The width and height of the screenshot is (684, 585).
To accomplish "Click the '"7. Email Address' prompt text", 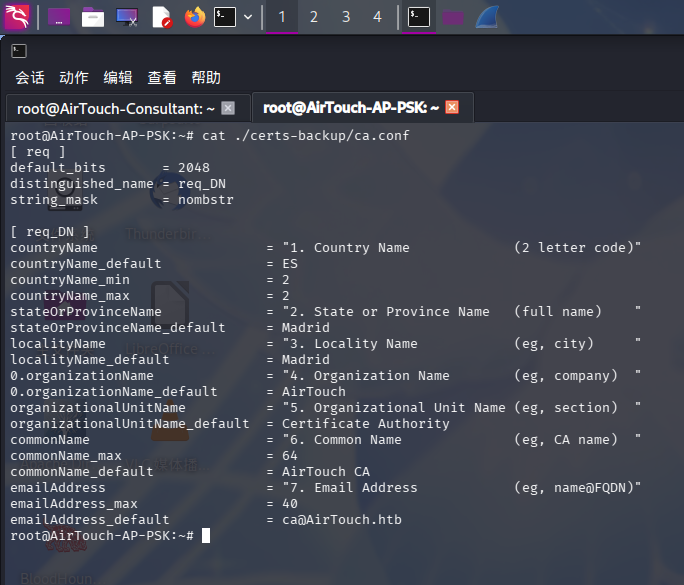I will tap(349, 488).
